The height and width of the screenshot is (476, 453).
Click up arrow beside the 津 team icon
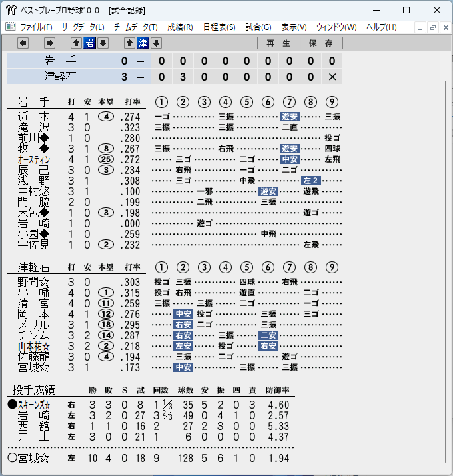[x=129, y=43]
